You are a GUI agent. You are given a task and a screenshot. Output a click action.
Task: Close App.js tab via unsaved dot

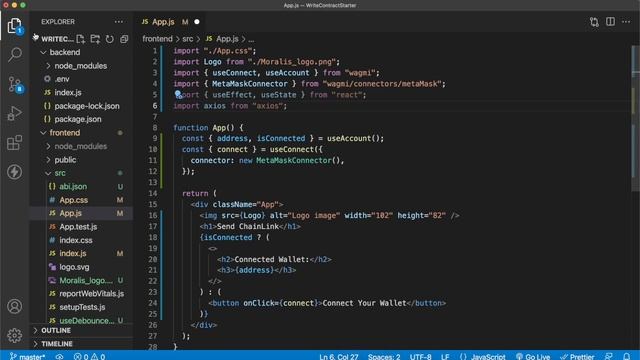tap(197, 22)
